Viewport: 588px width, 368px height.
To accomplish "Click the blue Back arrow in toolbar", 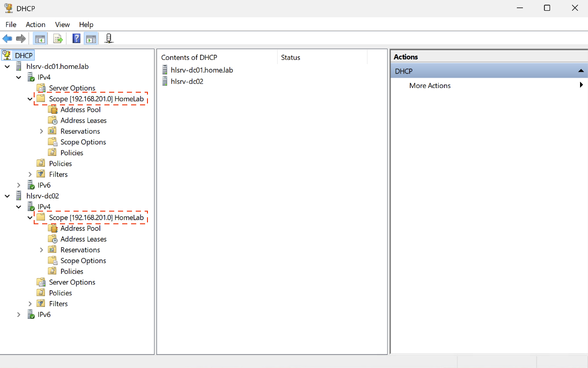I will coord(7,39).
